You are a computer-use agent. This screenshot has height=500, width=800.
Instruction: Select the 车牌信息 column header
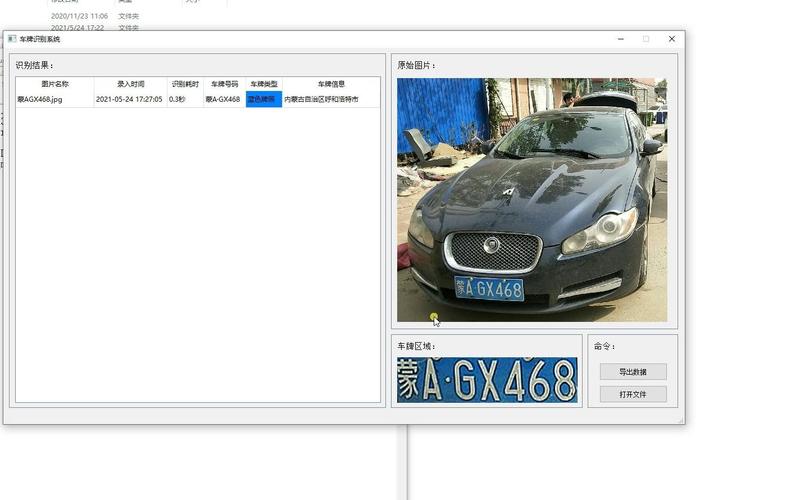click(x=331, y=84)
